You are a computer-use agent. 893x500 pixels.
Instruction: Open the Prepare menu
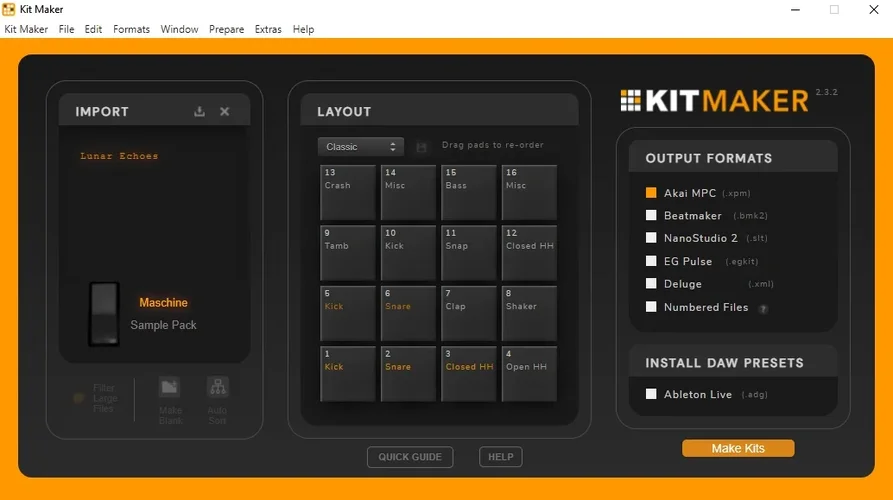[x=226, y=29]
